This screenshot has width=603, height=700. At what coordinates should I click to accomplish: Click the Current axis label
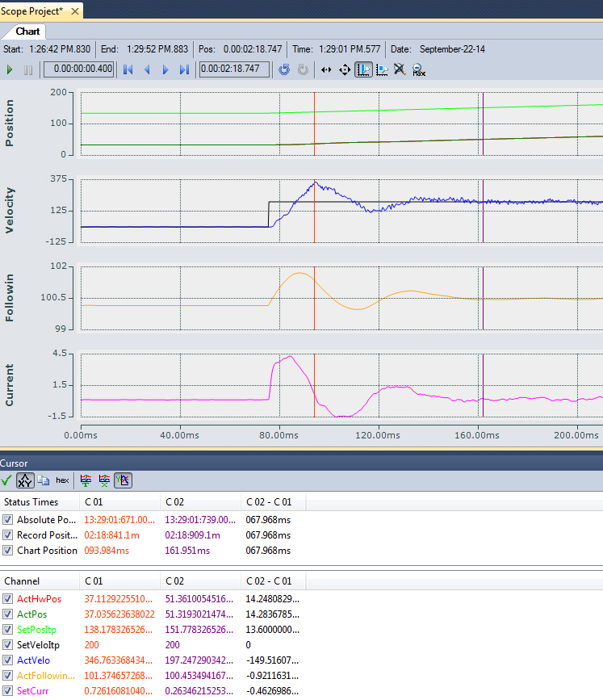(10, 385)
